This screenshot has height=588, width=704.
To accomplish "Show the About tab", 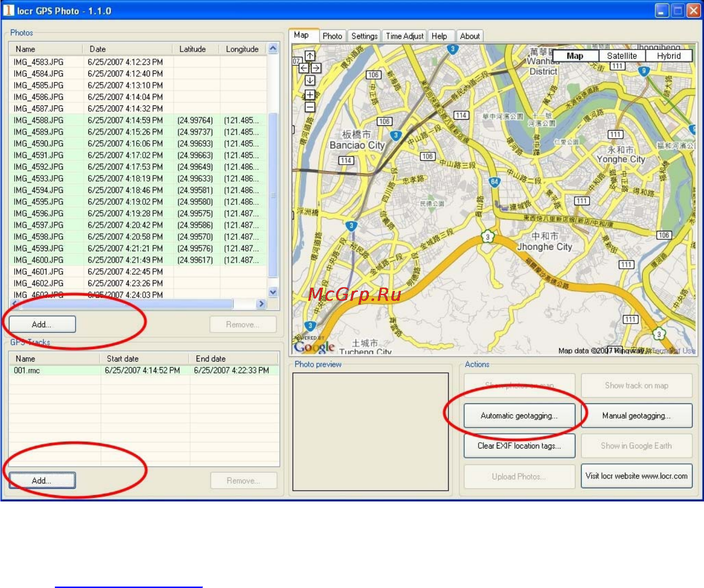I will click(x=470, y=36).
